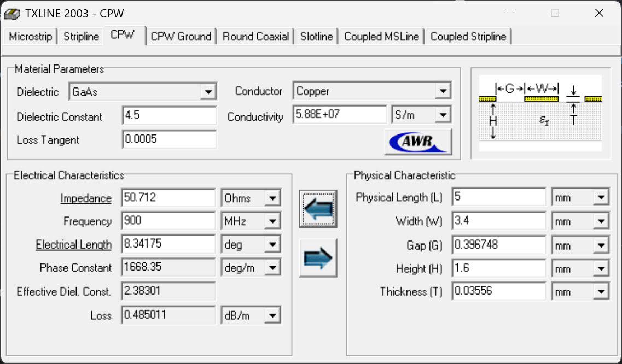The image size is (622, 364).
Task: Click the Loss field 0.485011
Action: [168, 315]
